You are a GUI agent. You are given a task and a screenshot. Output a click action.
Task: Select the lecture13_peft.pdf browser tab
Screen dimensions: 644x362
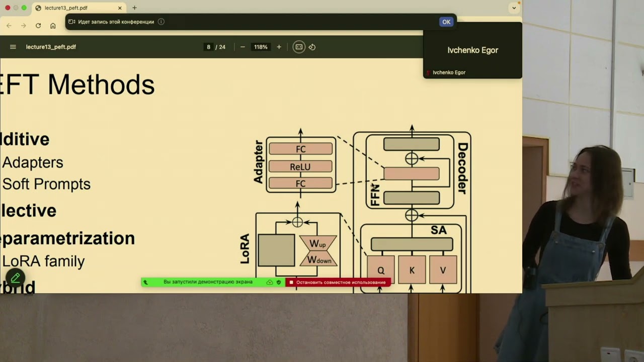click(79, 8)
